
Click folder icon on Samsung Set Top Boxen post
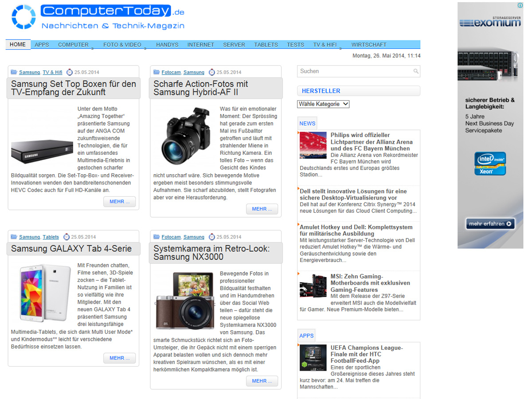click(x=14, y=72)
